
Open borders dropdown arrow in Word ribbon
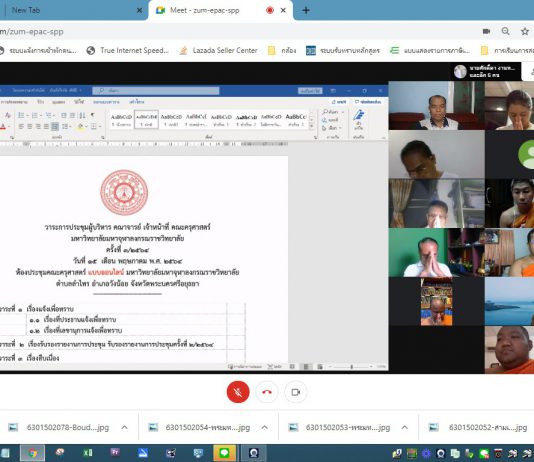tap(100, 126)
